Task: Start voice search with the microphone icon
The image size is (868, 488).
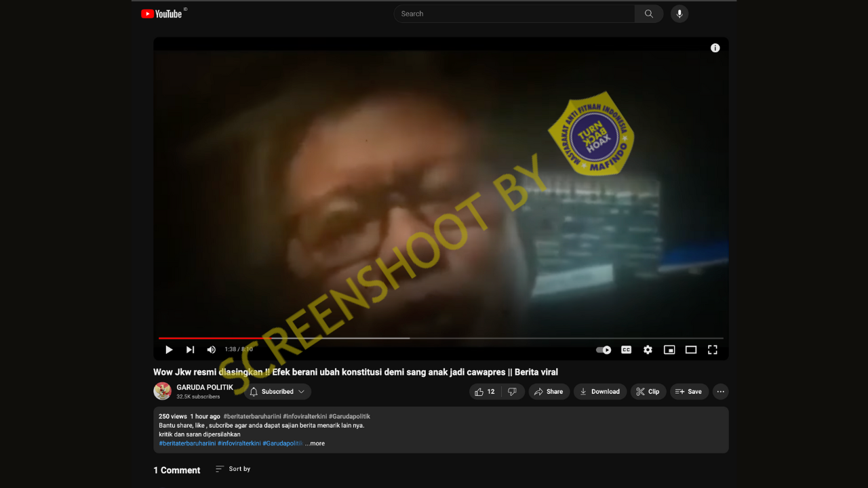Action: coord(679,14)
